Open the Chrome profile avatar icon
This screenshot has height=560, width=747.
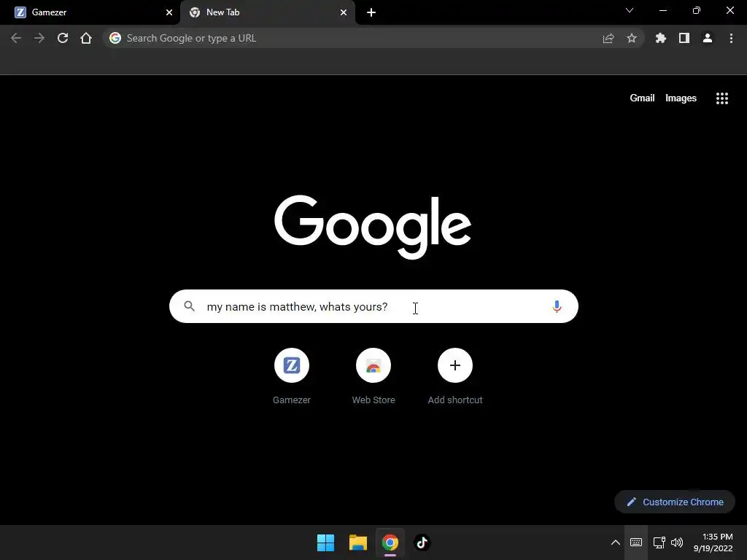click(708, 38)
